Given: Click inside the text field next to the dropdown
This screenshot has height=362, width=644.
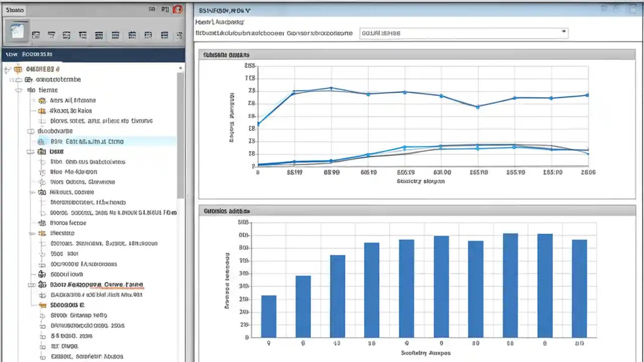Looking at the screenshot, I should [453, 32].
